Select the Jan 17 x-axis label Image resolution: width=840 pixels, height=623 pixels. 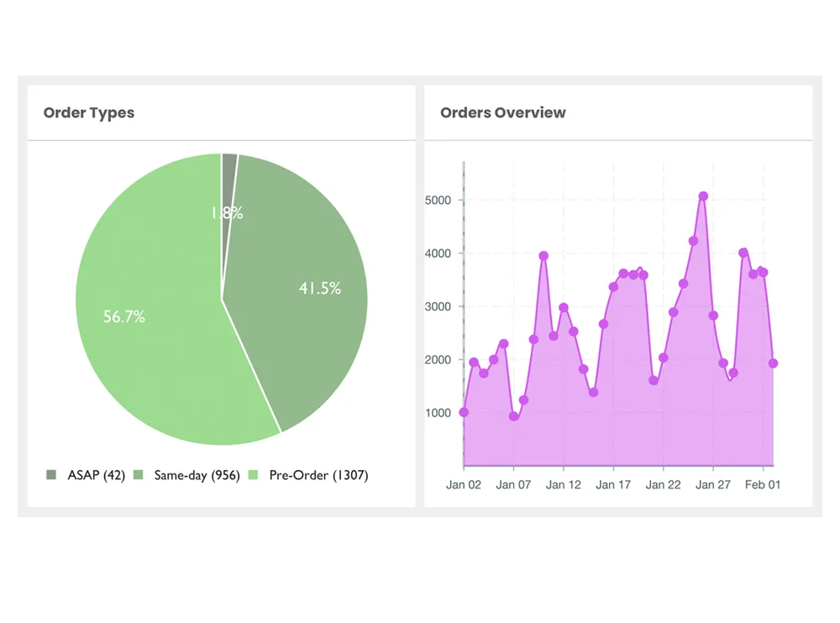[x=613, y=484]
